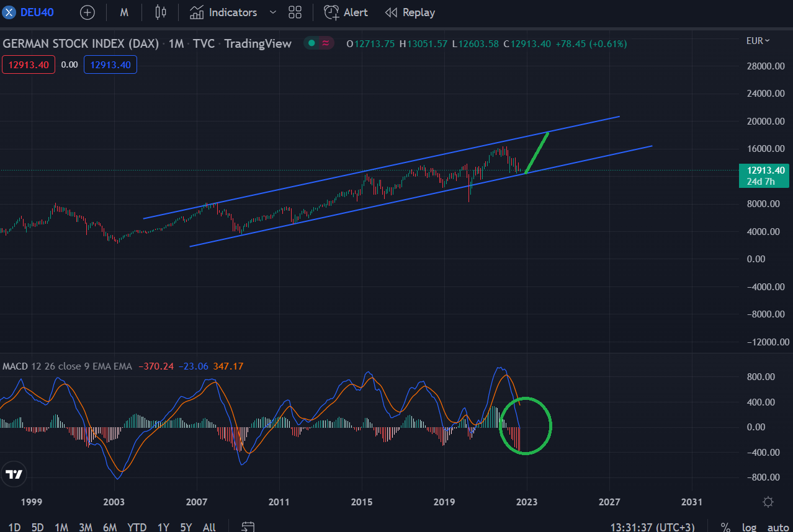
Task: Click the MACD signal value 347.17
Action: 228,366
